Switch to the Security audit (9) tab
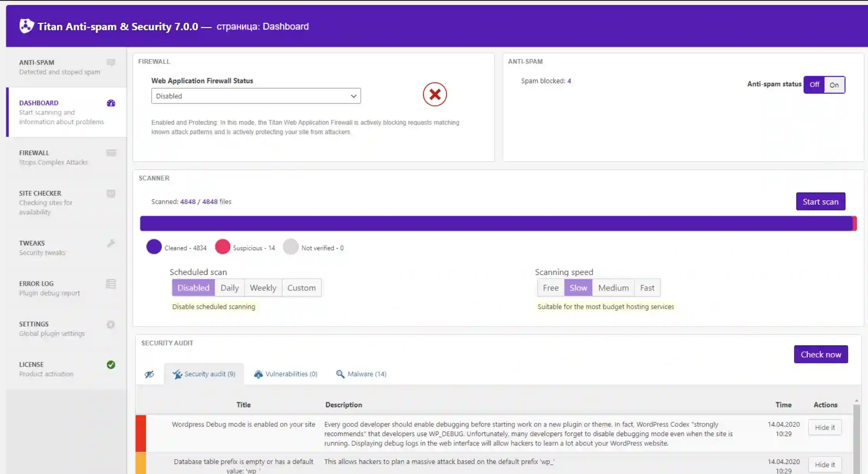This screenshot has height=474, width=868. click(x=204, y=374)
